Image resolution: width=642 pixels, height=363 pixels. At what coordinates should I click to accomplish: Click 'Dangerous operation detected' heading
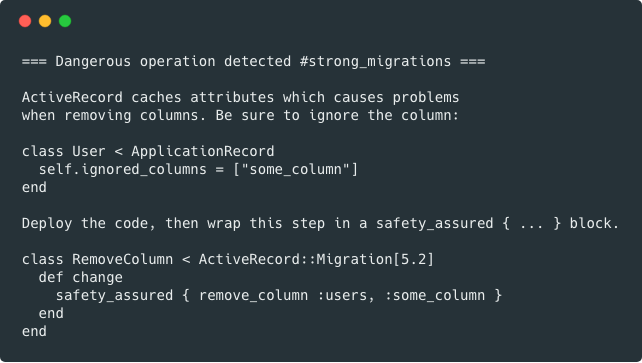173,61
